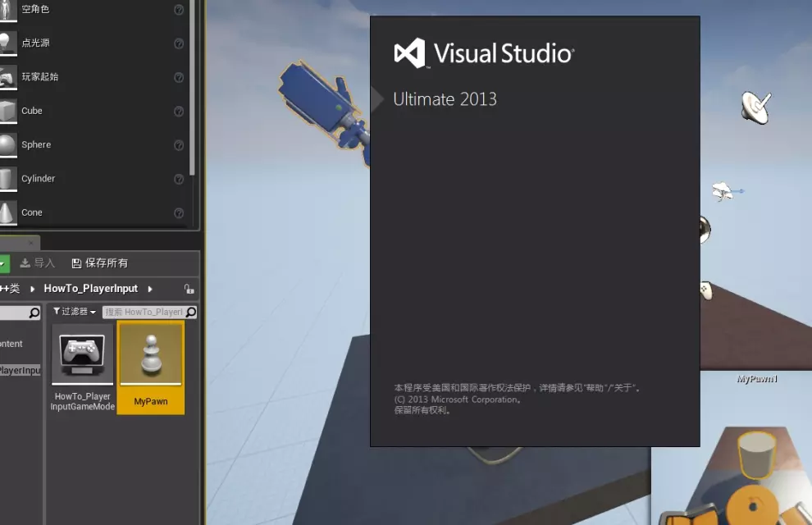Open help icon next to Cube
This screenshot has height=525, width=812.
click(179, 112)
